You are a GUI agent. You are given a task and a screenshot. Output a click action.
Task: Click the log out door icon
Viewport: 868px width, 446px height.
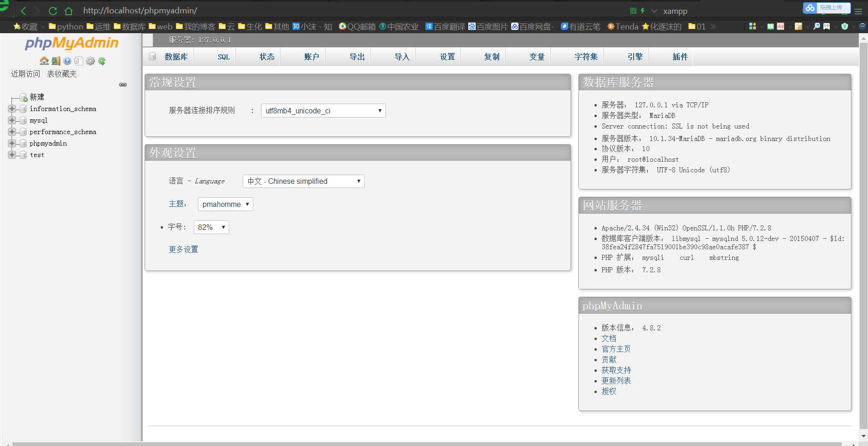coord(56,61)
